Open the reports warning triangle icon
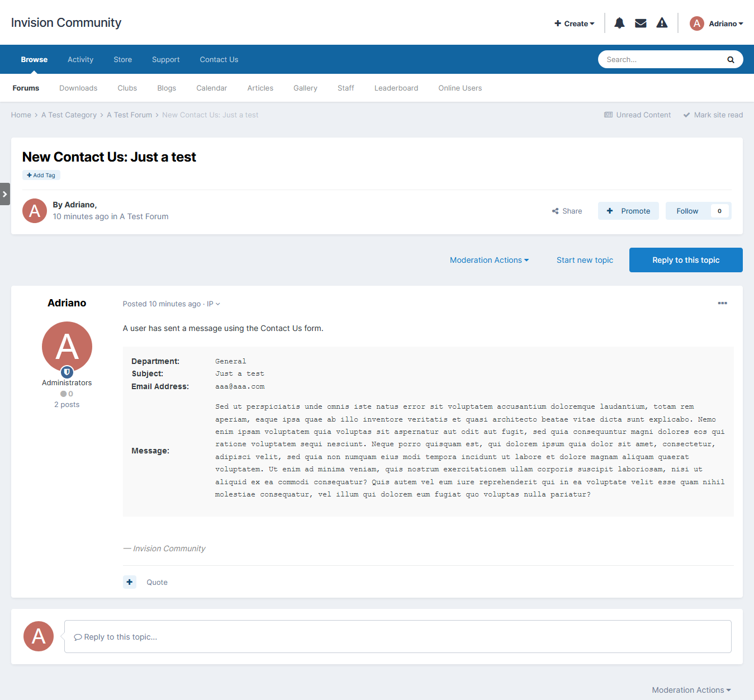The image size is (754, 700). click(x=662, y=23)
